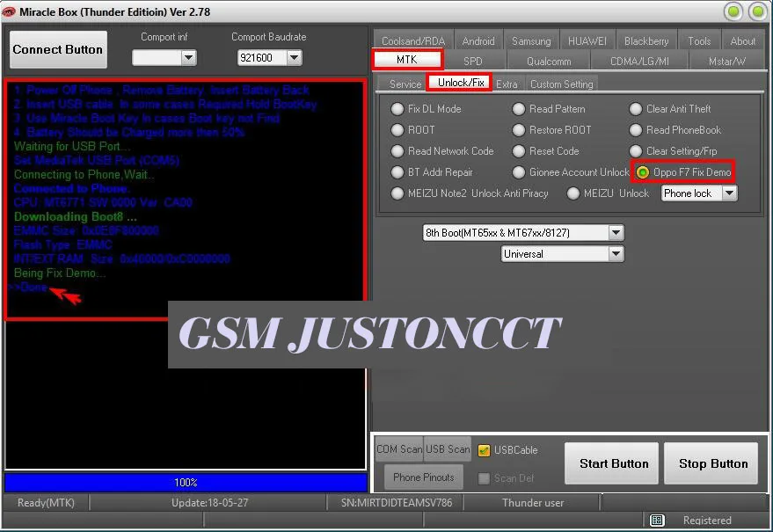The width and height of the screenshot is (773, 532).
Task: Click the USB Scan button
Action: click(x=448, y=449)
